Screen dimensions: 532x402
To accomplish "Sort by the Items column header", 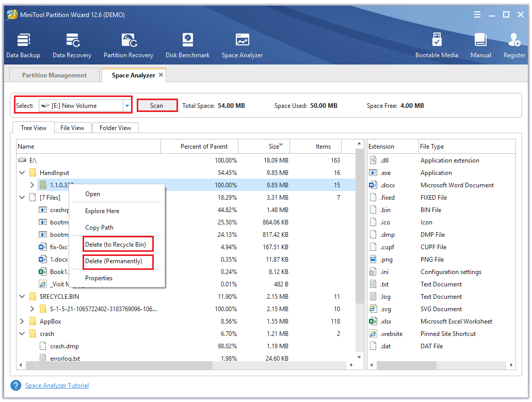I will pos(315,146).
